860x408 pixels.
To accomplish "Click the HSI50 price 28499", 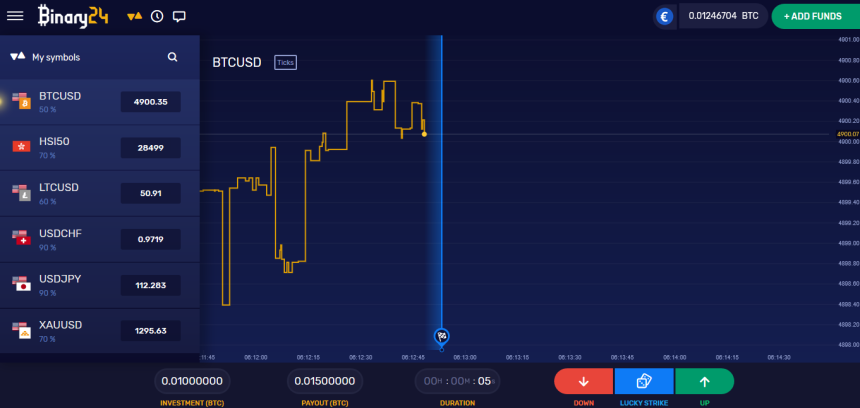I will point(151,148).
